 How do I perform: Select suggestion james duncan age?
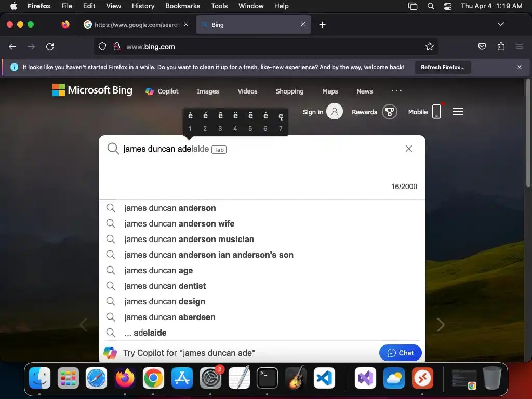coord(262,270)
